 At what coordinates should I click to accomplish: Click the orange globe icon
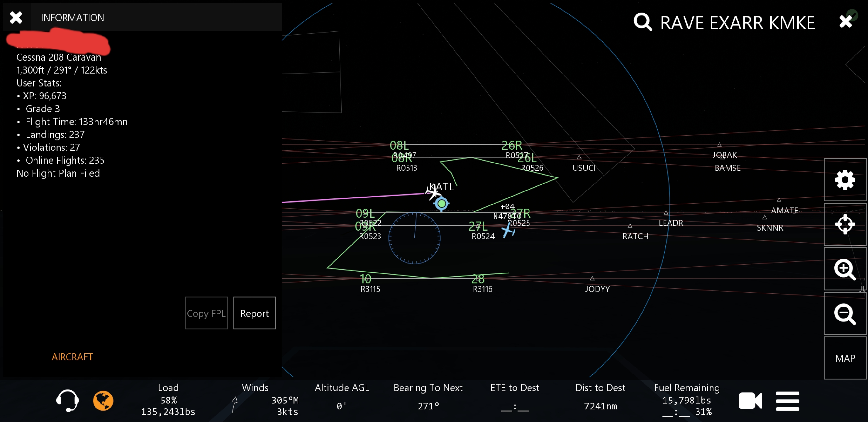tap(103, 400)
